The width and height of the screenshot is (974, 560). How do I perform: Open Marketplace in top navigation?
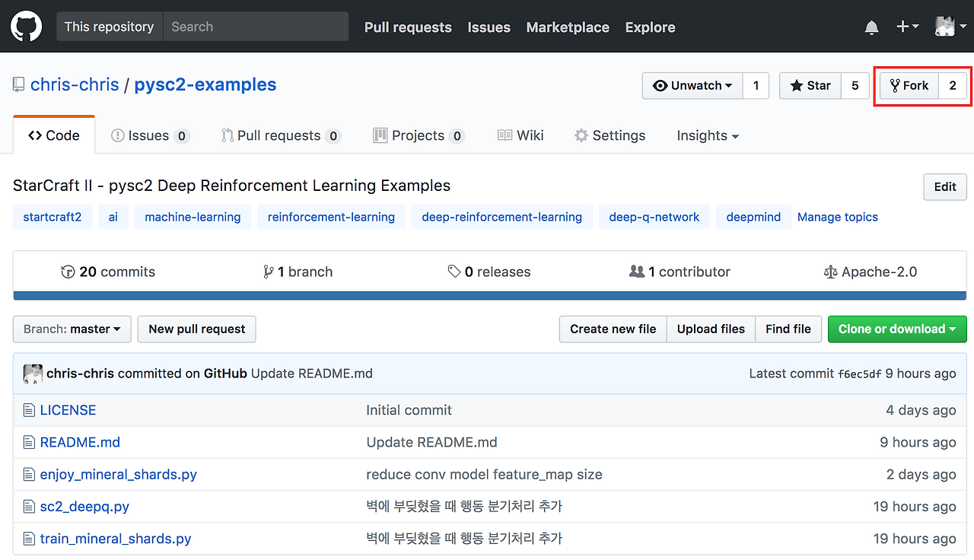[568, 27]
